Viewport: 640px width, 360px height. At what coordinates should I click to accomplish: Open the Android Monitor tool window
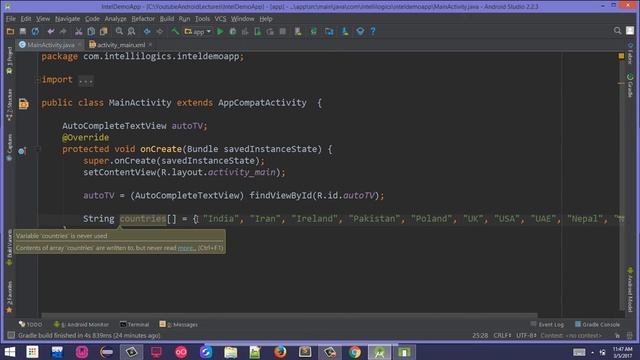[x=81, y=324]
